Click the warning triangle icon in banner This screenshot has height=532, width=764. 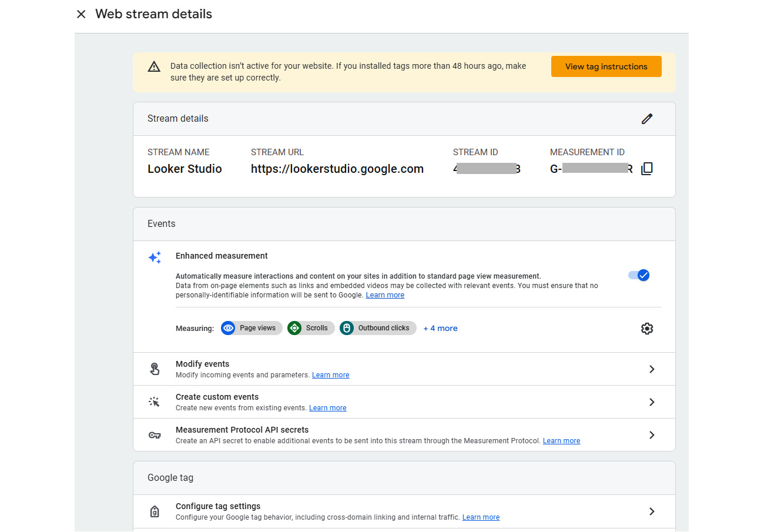(x=154, y=66)
